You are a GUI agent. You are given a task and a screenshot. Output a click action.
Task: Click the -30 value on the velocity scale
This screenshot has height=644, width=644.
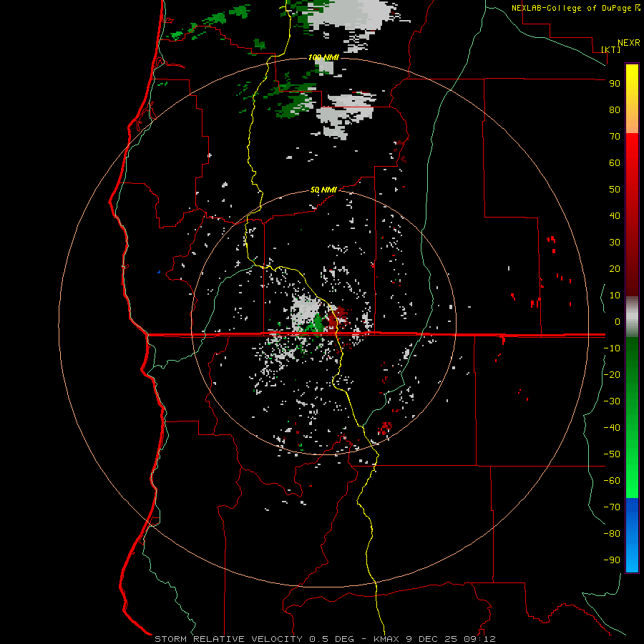click(x=612, y=401)
